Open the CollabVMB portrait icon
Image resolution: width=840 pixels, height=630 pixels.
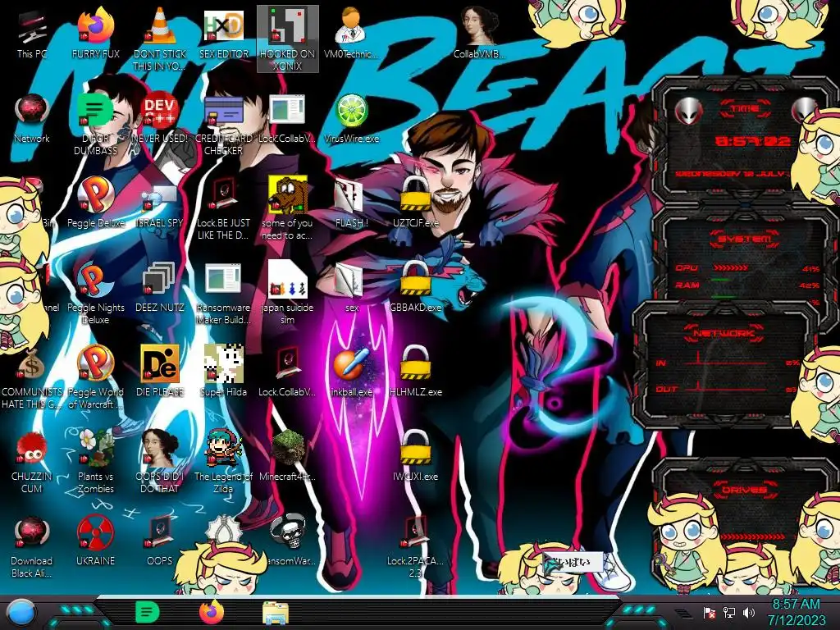(x=479, y=33)
